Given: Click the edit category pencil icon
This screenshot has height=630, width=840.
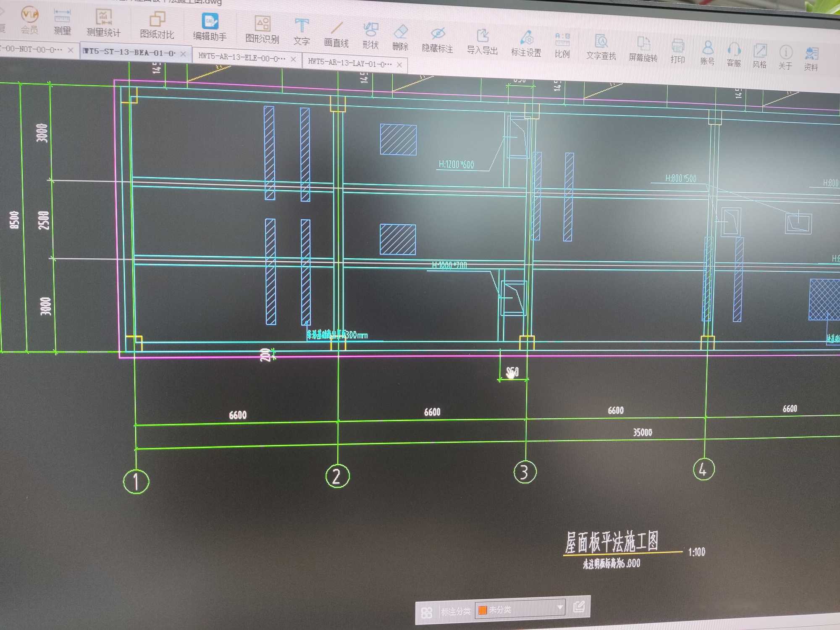Looking at the screenshot, I should point(579,606).
